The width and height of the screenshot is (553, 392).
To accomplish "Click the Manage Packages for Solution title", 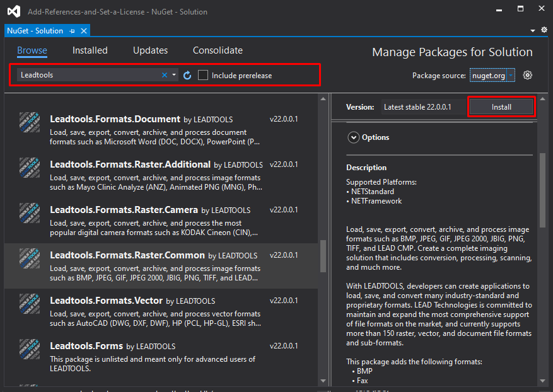I will pyautogui.click(x=452, y=52).
